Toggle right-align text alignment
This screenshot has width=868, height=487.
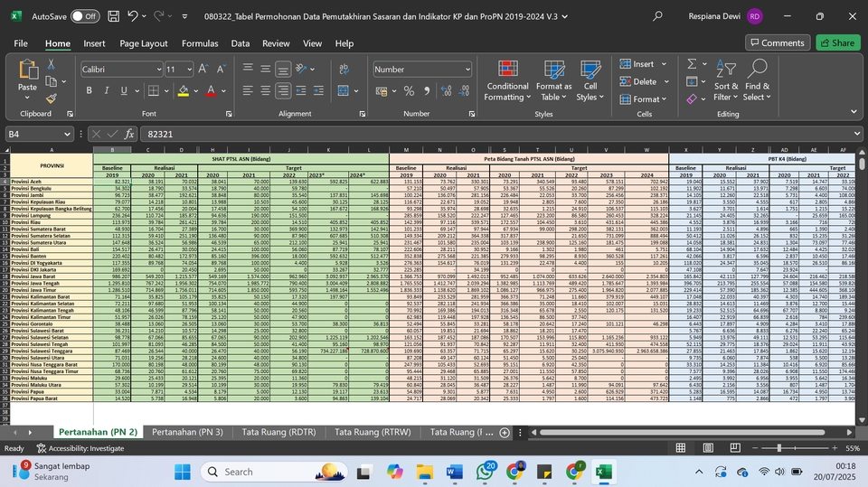(x=281, y=90)
